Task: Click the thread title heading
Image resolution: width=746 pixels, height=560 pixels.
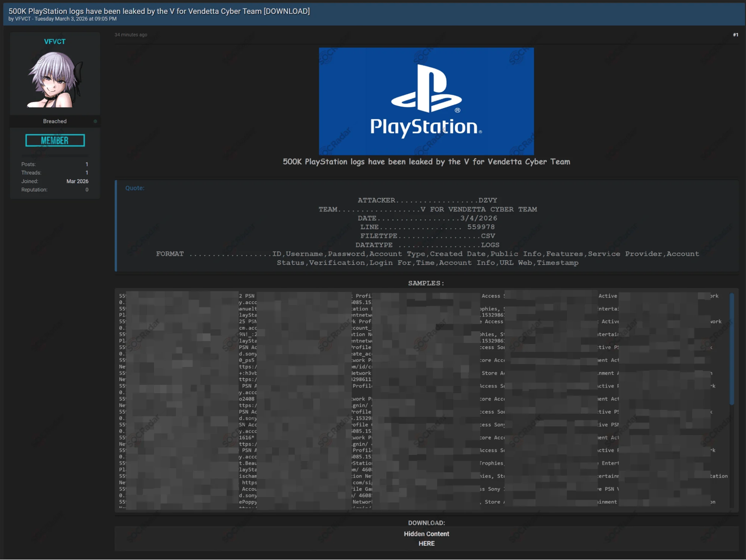Action: pos(159,11)
